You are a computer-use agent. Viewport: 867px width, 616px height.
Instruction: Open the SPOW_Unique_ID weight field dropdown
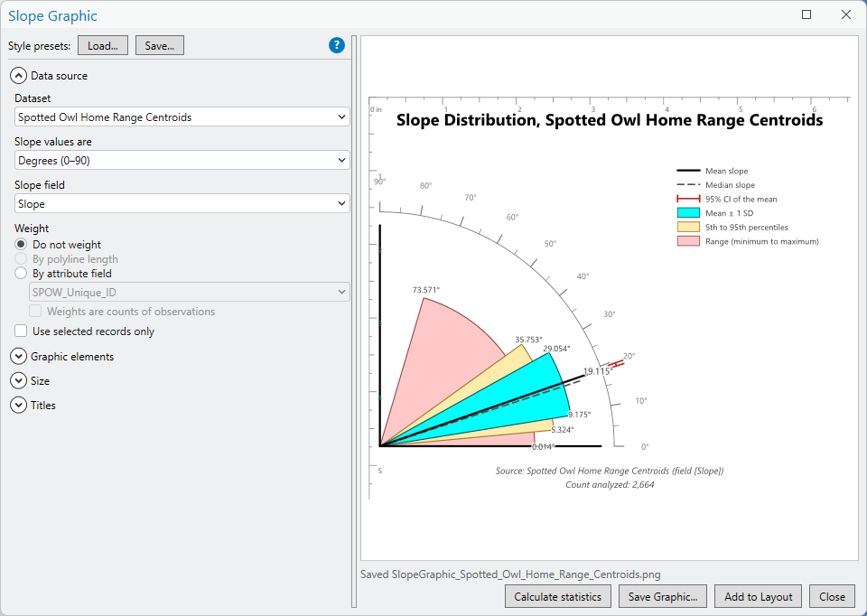[x=189, y=292]
